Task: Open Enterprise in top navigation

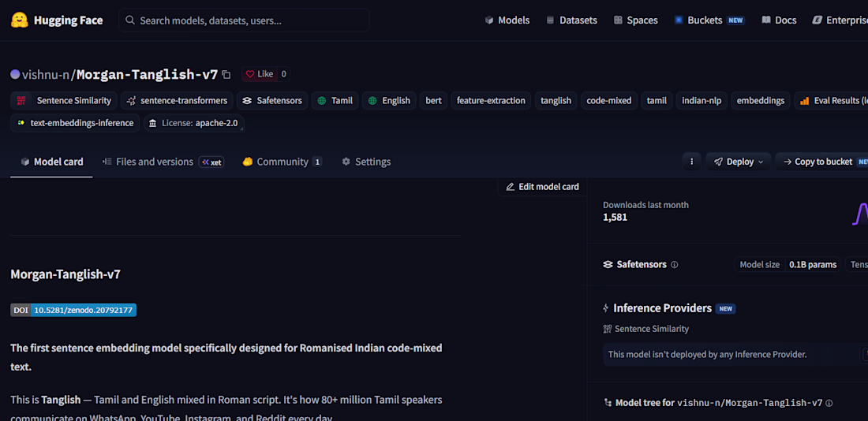Action: (840, 20)
